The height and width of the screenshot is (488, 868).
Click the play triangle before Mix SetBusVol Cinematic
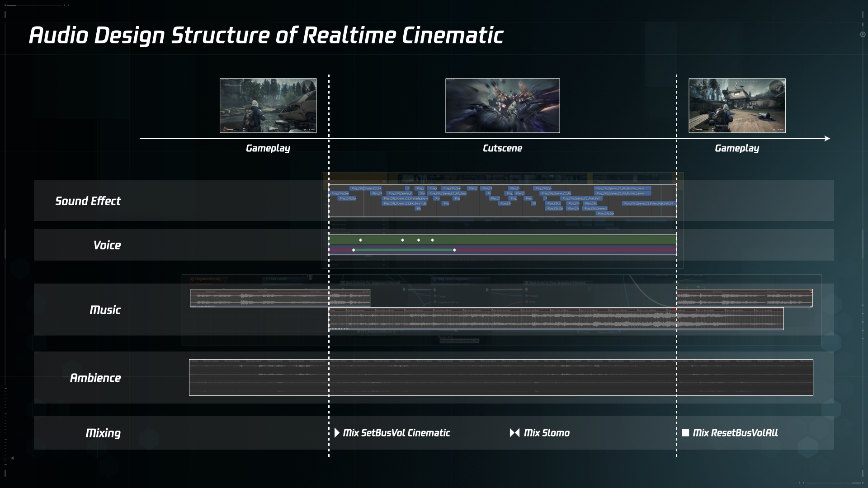[337, 433]
